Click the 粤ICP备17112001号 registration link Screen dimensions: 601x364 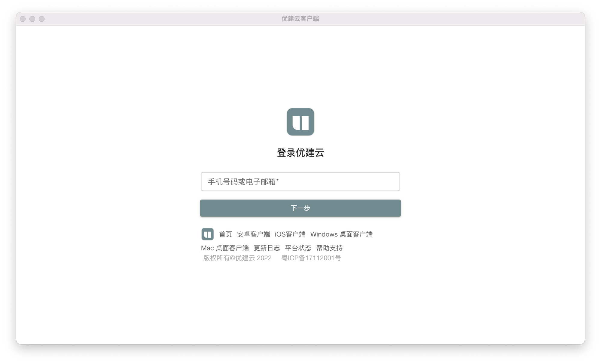pos(311,258)
